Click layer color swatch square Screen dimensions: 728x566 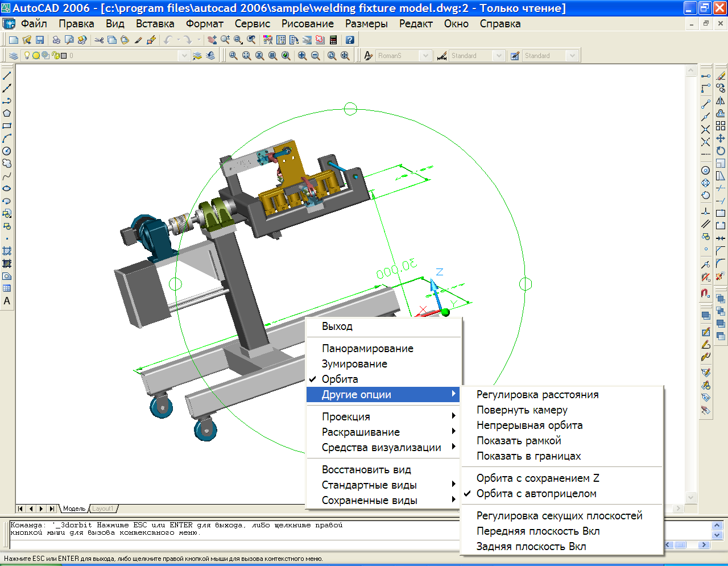click(64, 56)
